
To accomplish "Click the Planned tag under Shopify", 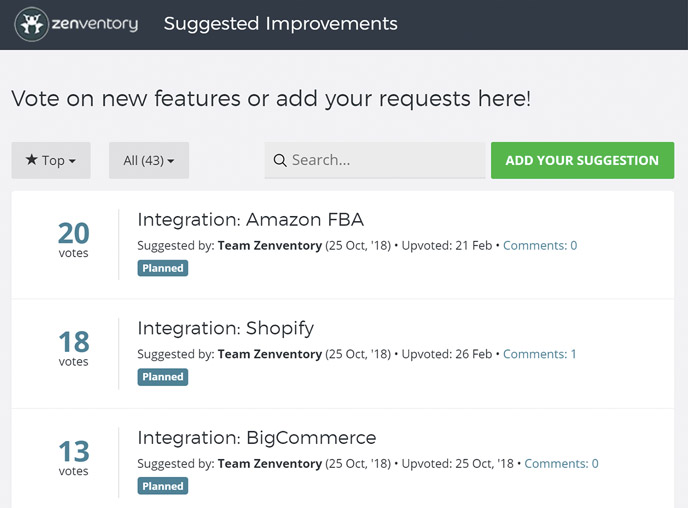I will pos(163,377).
